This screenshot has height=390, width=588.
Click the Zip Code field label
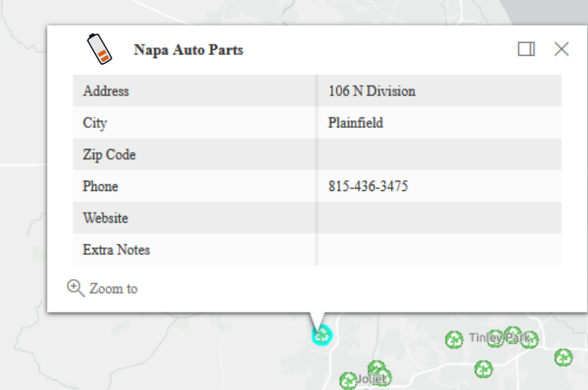click(x=109, y=155)
